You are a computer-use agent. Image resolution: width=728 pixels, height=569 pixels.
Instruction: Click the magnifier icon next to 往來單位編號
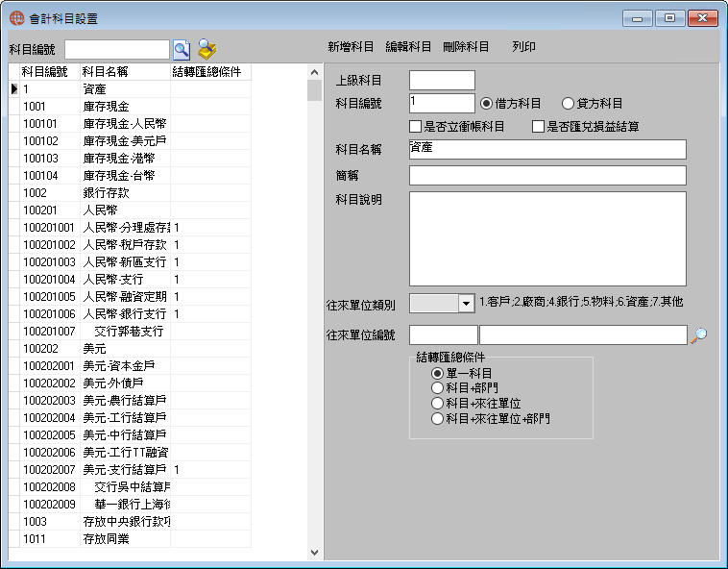[x=699, y=334]
